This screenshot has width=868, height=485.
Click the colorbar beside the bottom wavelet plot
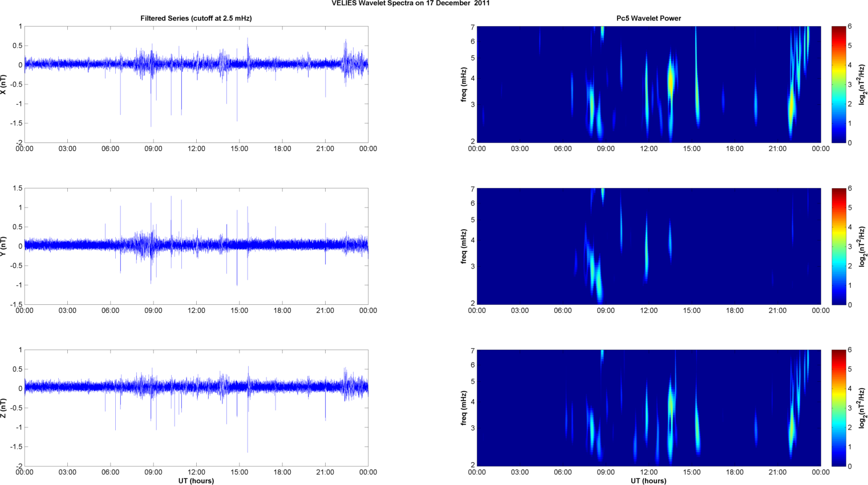click(838, 408)
